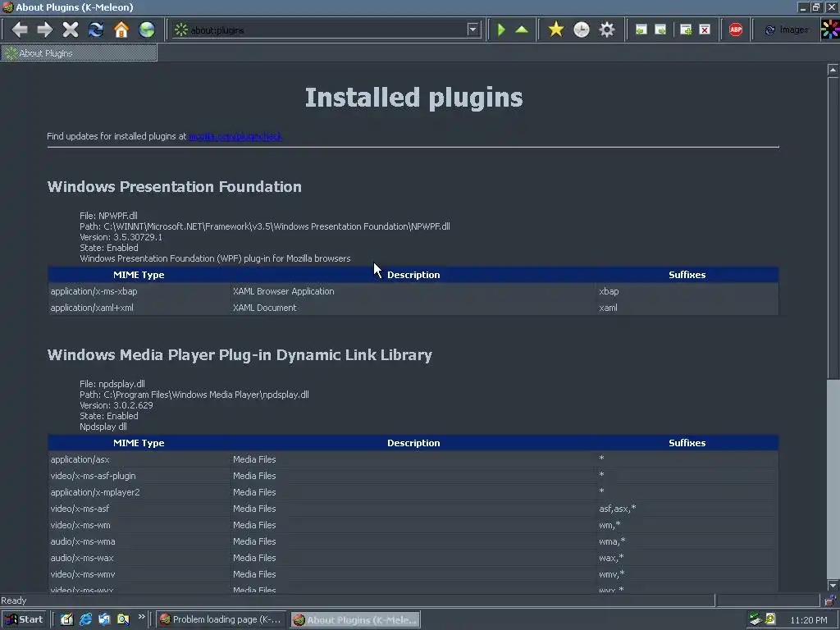
Task: Click the application/asx cell
Action: coord(139,459)
